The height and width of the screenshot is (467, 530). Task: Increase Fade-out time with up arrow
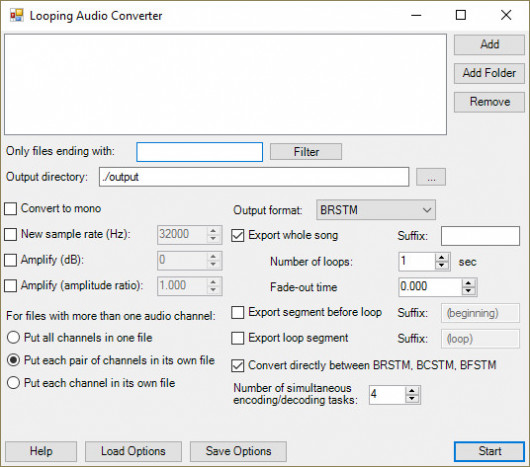point(468,283)
